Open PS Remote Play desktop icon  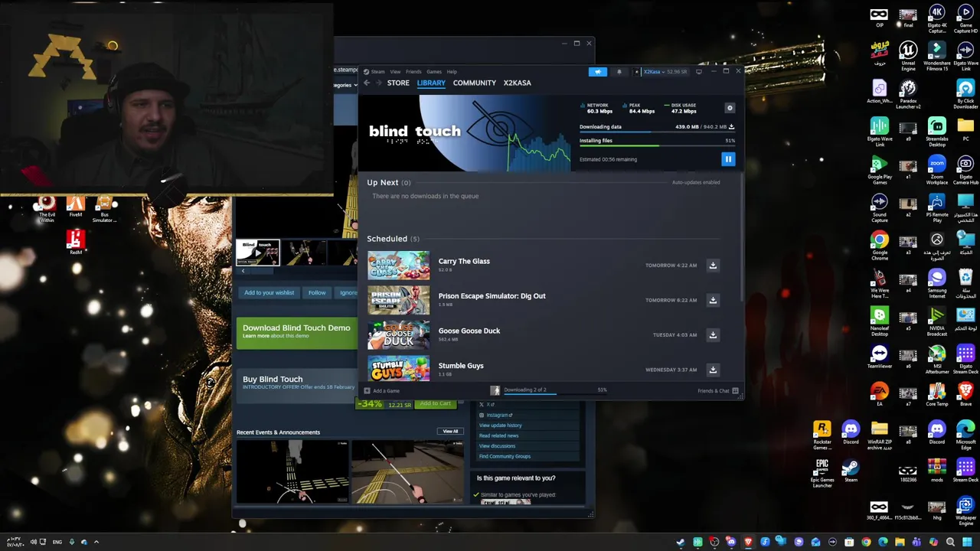tap(937, 207)
